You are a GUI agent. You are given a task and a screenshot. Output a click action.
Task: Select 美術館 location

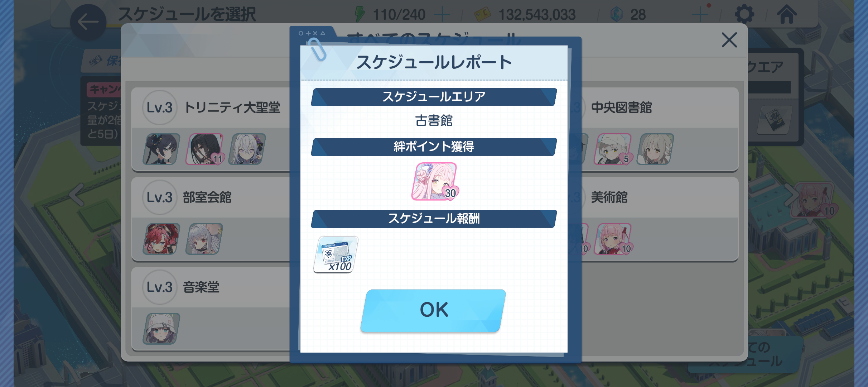pyautogui.click(x=659, y=219)
